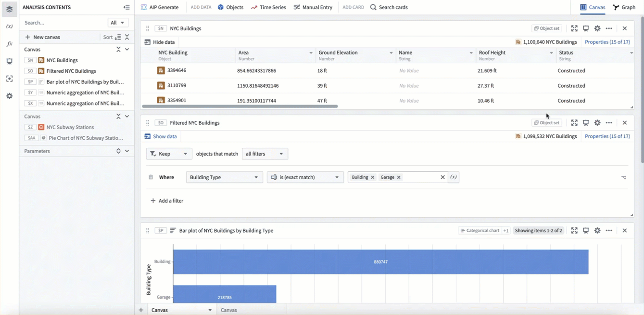The width and height of the screenshot is (644, 315).
Task: Open the settings gear in left sidebar
Action: [9, 96]
